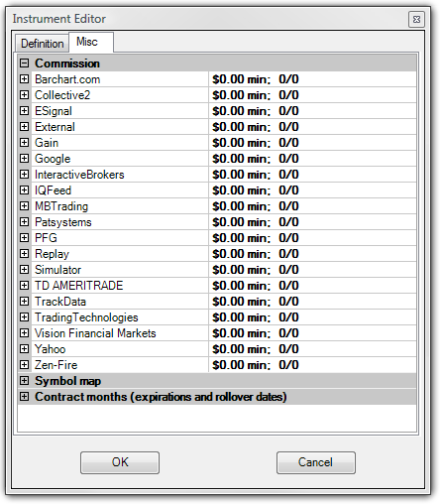Switch to the Definition tab
The height and width of the screenshot is (504, 443).
pos(42,44)
